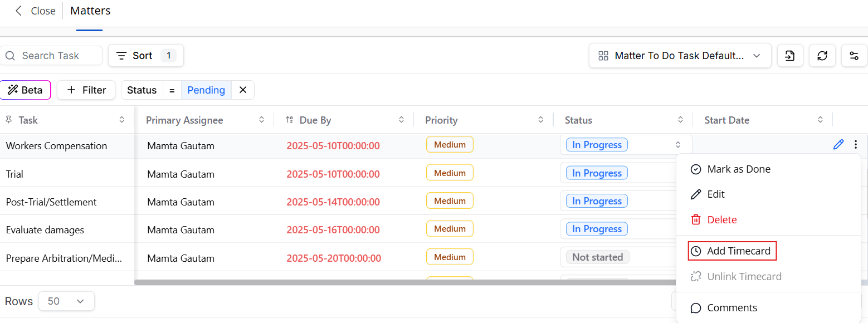The height and width of the screenshot is (323, 868).
Task: Click the three-dot menu on Workers Compensation row
Action: click(x=856, y=145)
